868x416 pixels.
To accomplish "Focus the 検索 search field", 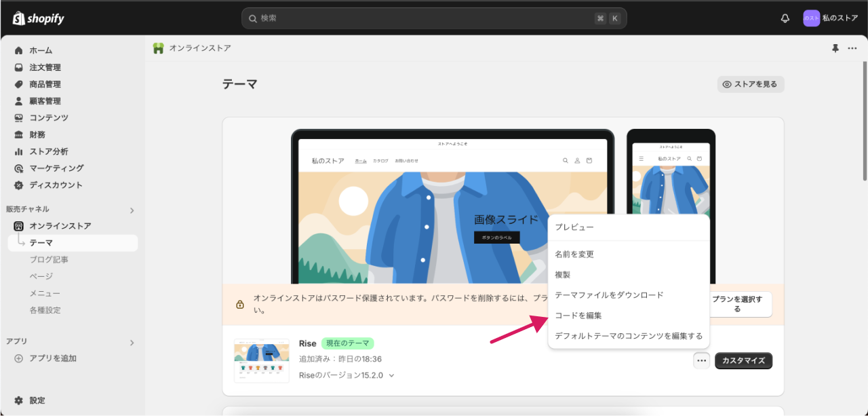I will 420,18.
